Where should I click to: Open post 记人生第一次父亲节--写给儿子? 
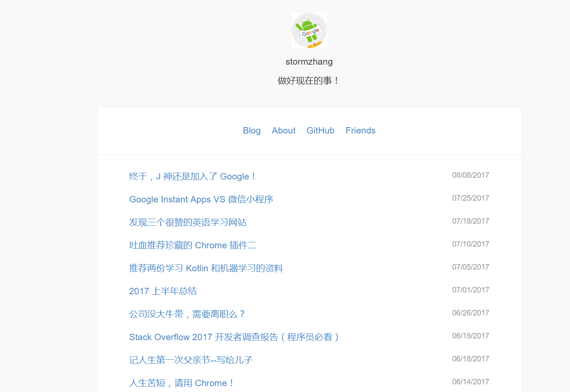[191, 360]
